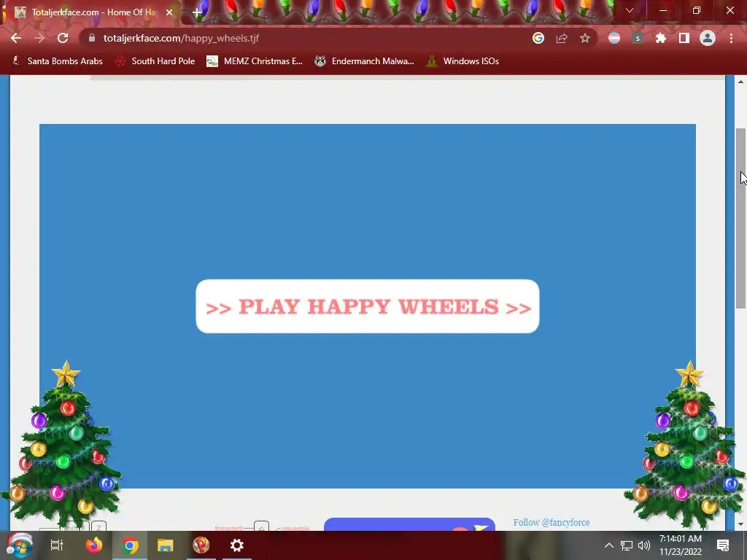Open the Chrome profile avatar
The height and width of the screenshot is (560, 747).
(708, 38)
